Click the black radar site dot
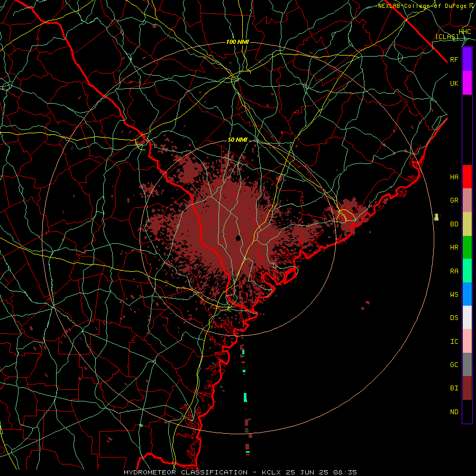 click(x=239, y=237)
